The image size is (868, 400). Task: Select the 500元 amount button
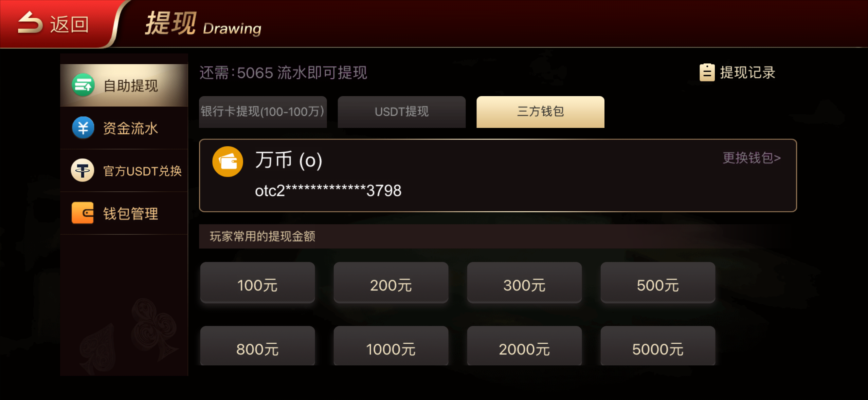tap(658, 283)
